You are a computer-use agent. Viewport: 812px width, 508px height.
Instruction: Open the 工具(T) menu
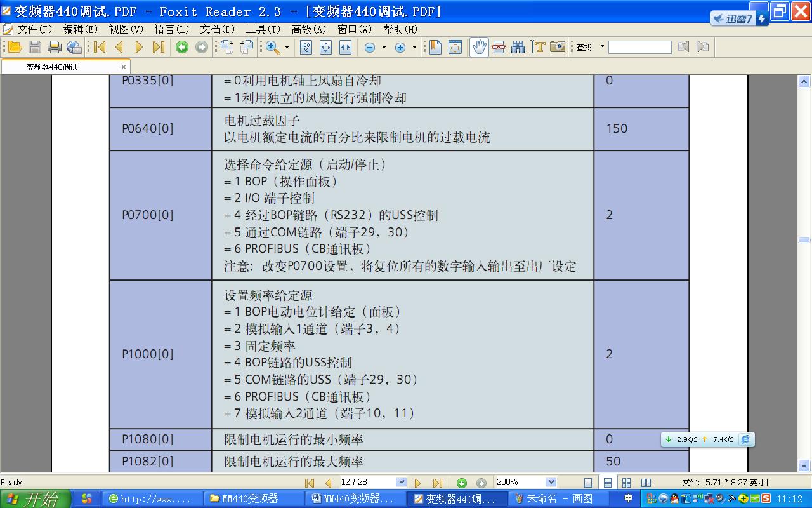263,29
